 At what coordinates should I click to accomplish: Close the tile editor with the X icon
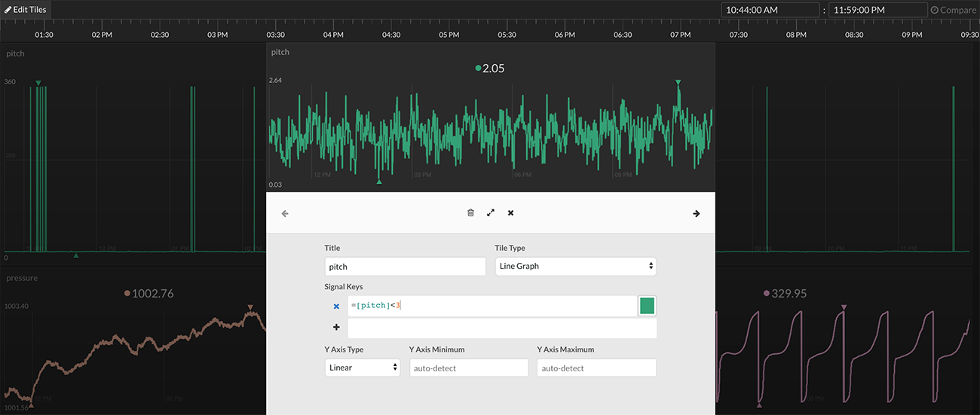click(x=510, y=213)
